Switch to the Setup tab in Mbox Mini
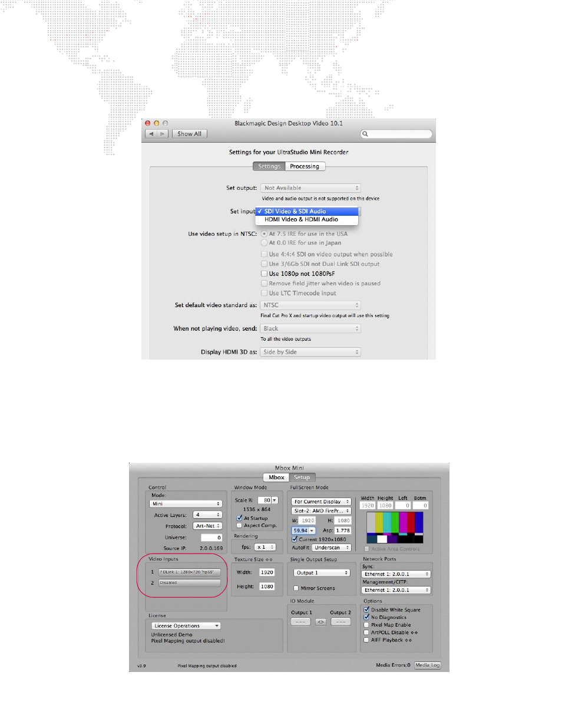The width and height of the screenshot is (562, 728). click(x=302, y=477)
